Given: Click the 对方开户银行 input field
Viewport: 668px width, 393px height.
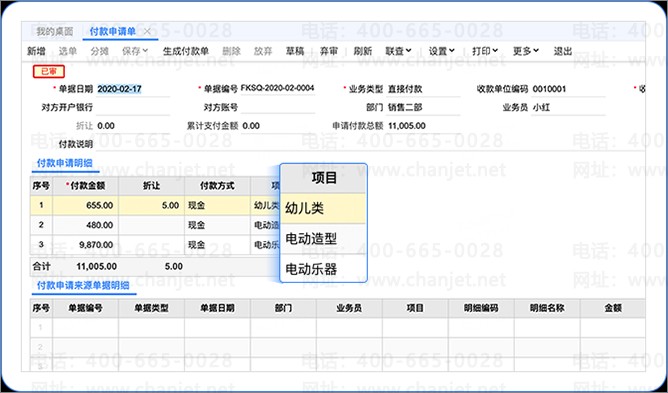Looking at the screenshot, I should click(x=133, y=107).
